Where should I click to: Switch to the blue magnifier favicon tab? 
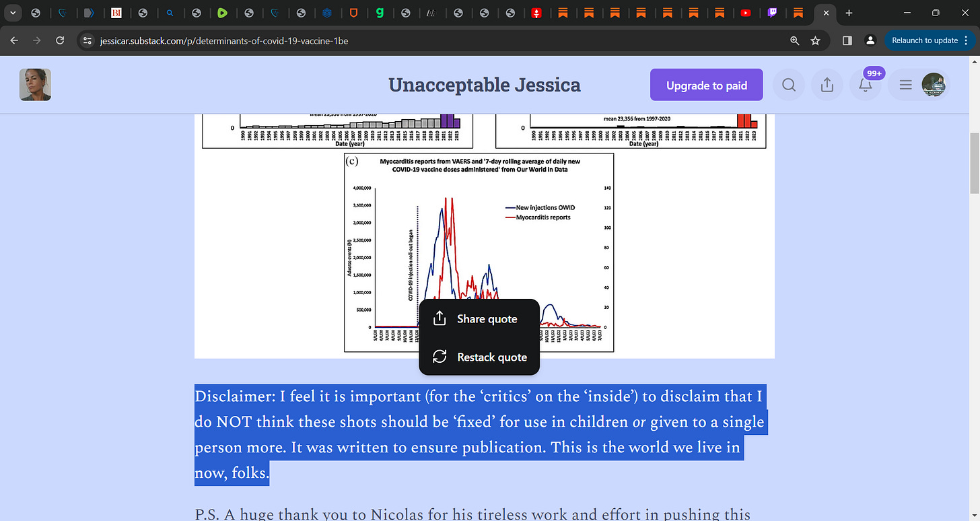pyautogui.click(x=170, y=13)
